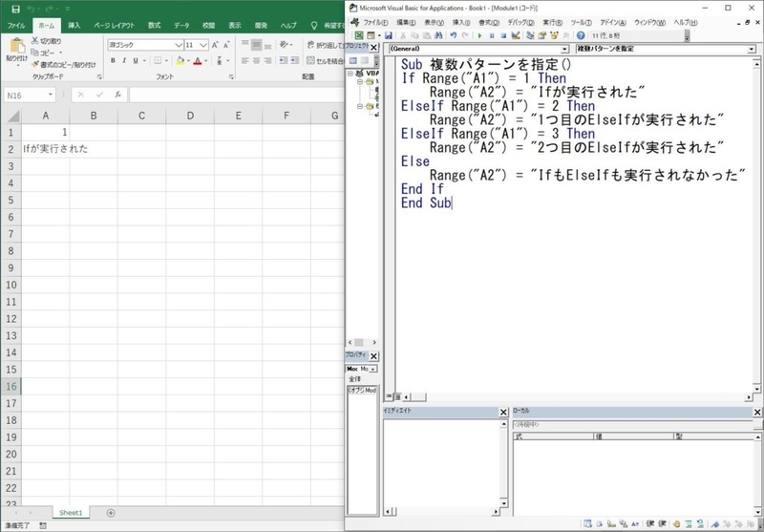Image resolution: width=764 pixels, height=532 pixels.
Task: Switch to Excel 数式 ribbon tab
Action: pos(154,26)
